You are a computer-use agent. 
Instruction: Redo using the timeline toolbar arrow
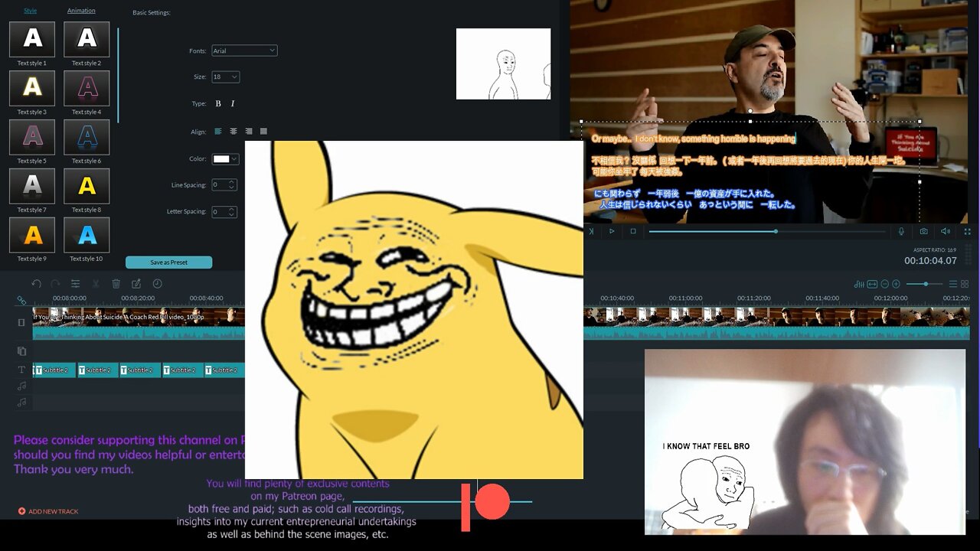coord(55,283)
